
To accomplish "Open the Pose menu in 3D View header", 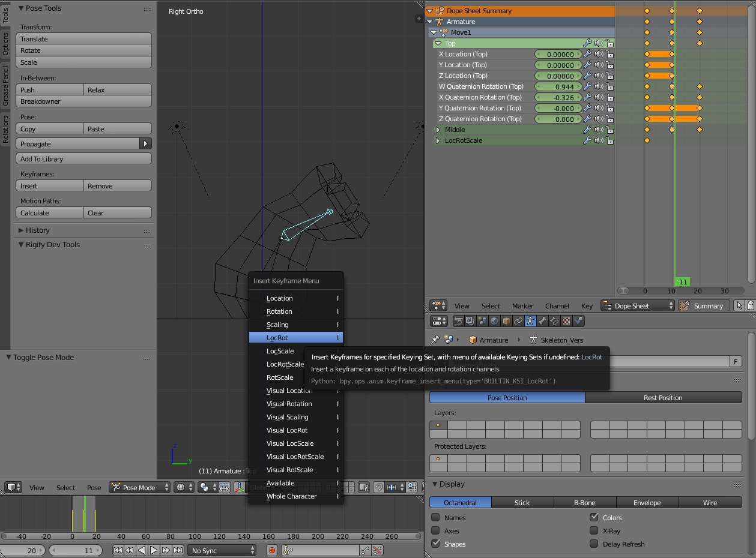I will 94,487.
